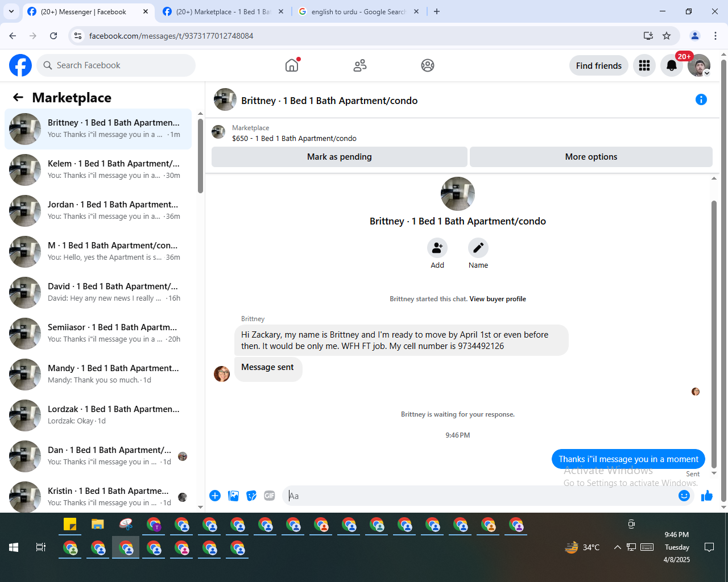Open a new browser tab
Viewport: 728px width, 582px height.
point(437,11)
